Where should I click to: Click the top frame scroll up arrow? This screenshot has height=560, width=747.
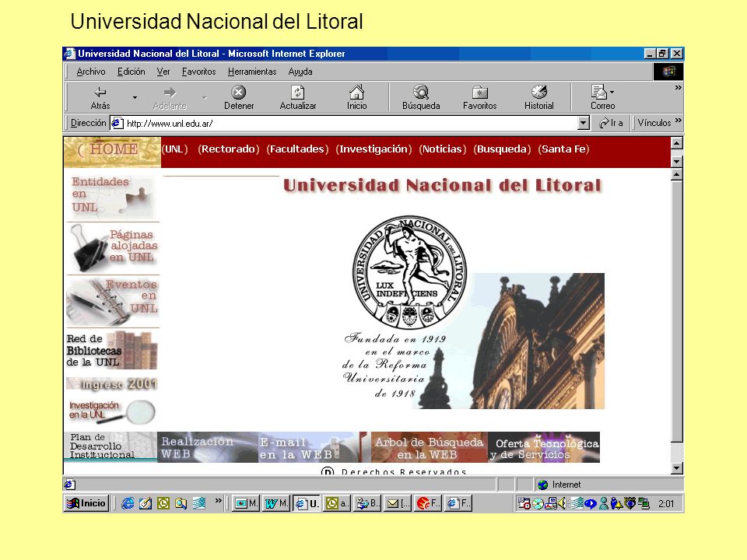(676, 143)
